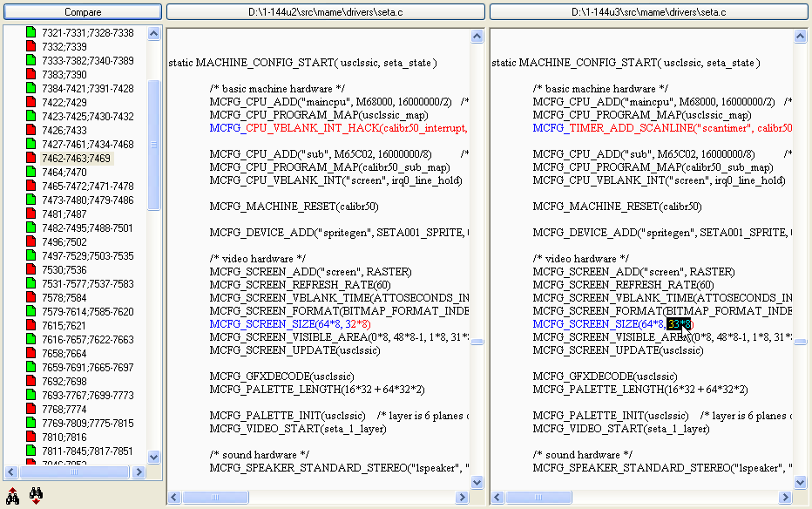Select difference entry 7462-7463;7469
Image resolution: width=812 pixels, height=509 pixels.
[76, 159]
